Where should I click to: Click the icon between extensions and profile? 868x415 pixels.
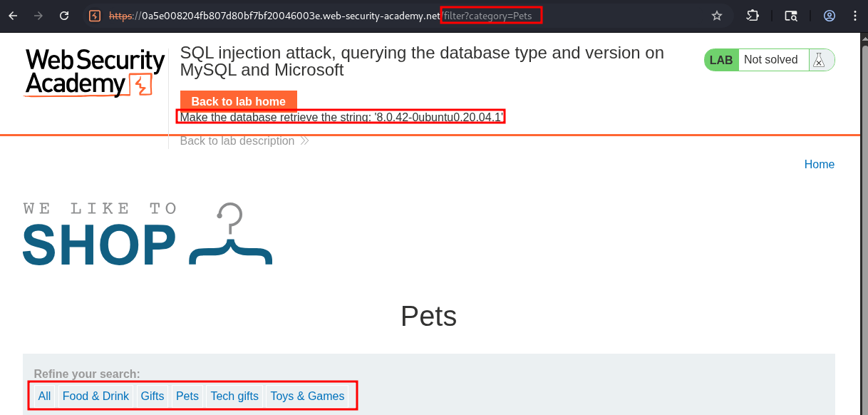tap(791, 16)
